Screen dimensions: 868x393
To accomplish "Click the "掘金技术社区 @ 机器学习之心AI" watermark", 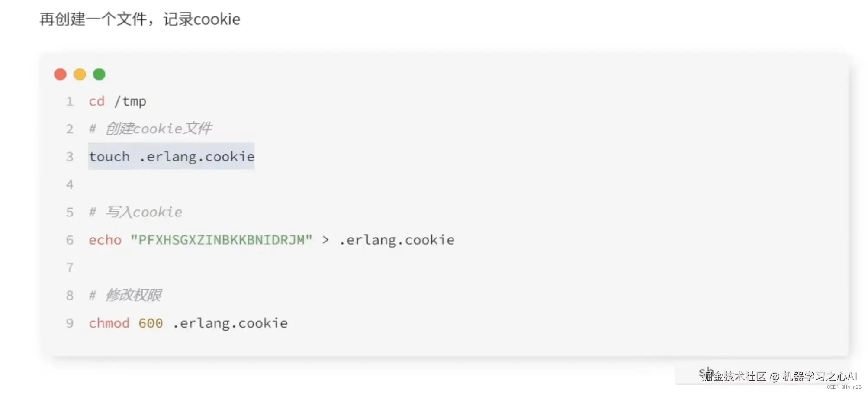I will tap(779, 377).
